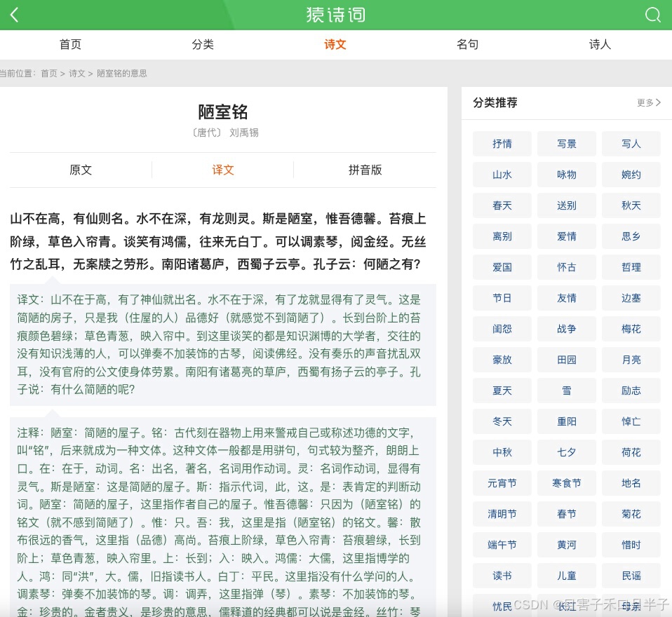Viewport: 672px width, 617px height.
Task: Tap the 儿童 category tag
Action: pyautogui.click(x=567, y=576)
